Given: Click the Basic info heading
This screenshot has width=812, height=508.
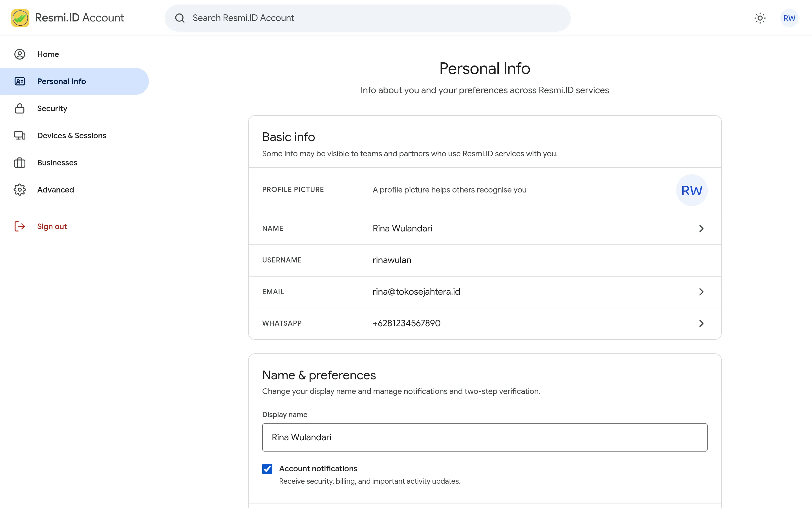Looking at the screenshot, I should [x=288, y=137].
